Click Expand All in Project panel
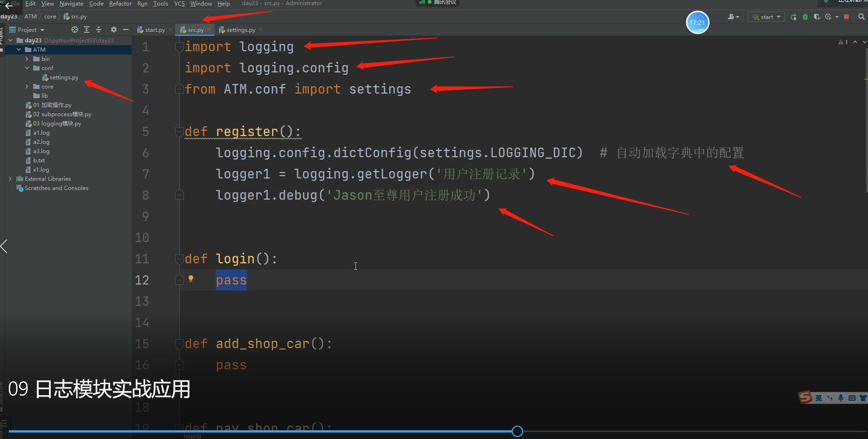The image size is (868, 439). tap(87, 30)
